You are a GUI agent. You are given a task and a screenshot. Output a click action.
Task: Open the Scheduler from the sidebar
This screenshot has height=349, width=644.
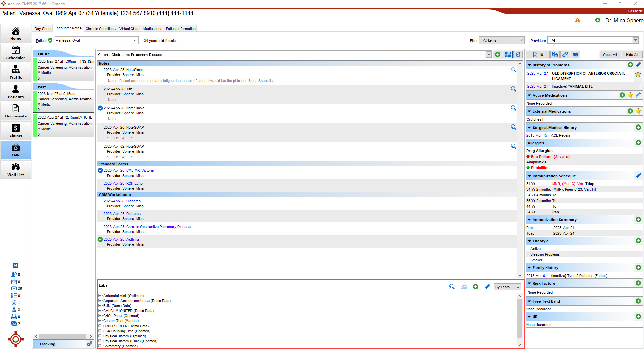click(x=16, y=53)
